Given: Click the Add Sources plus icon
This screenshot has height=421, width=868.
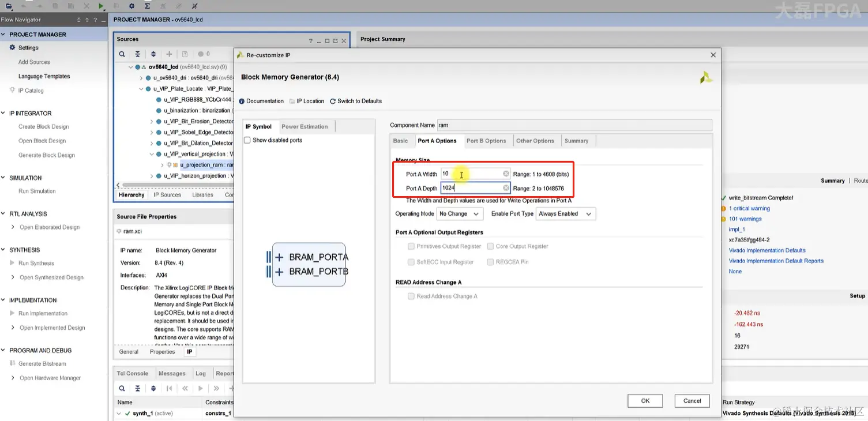Looking at the screenshot, I should 169,54.
